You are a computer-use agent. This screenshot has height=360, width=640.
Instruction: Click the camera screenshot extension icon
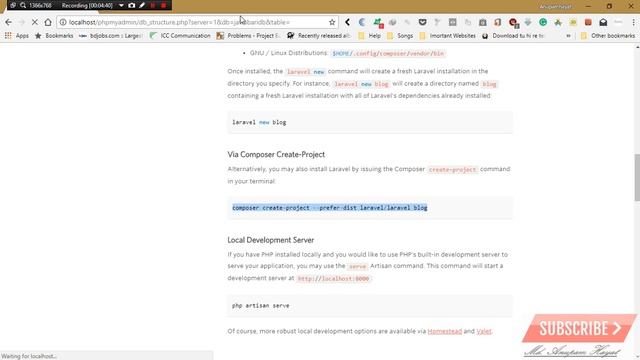tap(482, 22)
